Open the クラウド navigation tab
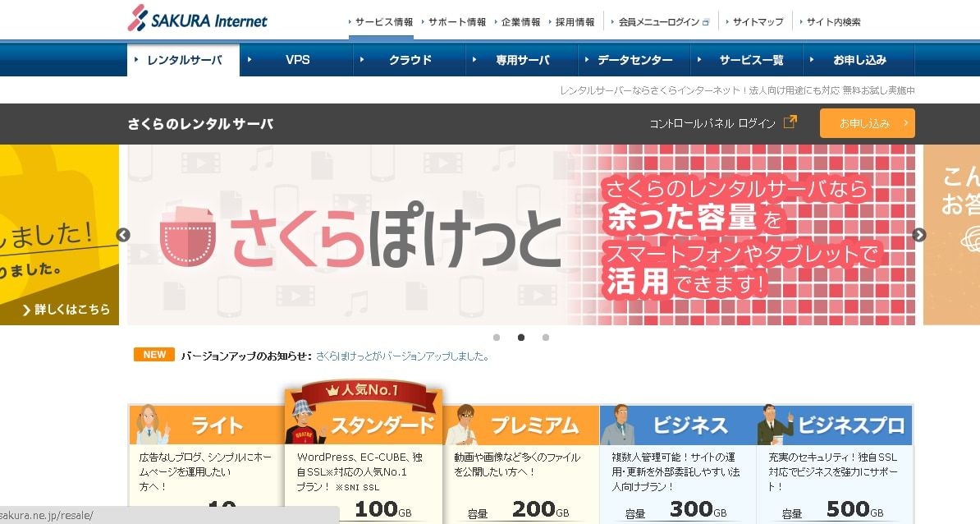980x524 pixels. click(x=410, y=60)
